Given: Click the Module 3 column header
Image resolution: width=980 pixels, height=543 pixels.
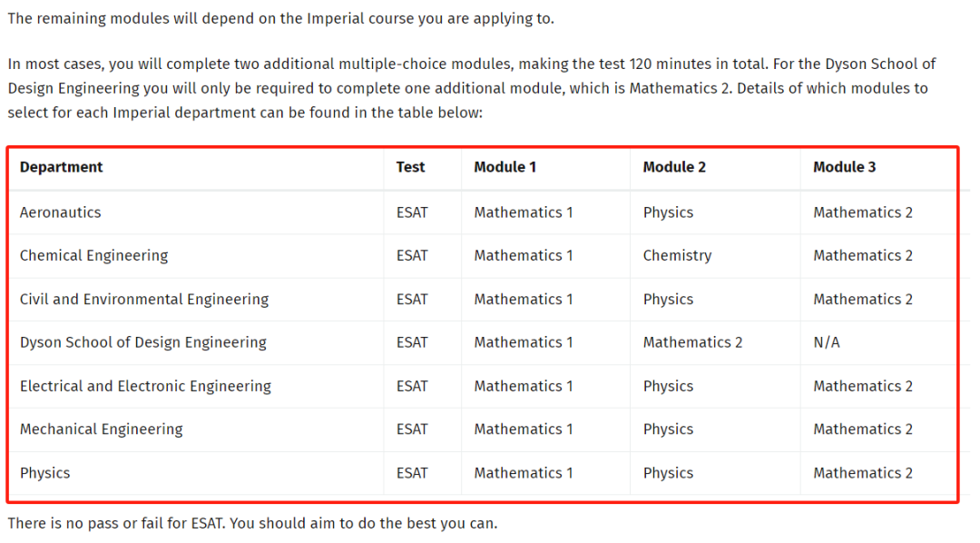Looking at the screenshot, I should [844, 167].
